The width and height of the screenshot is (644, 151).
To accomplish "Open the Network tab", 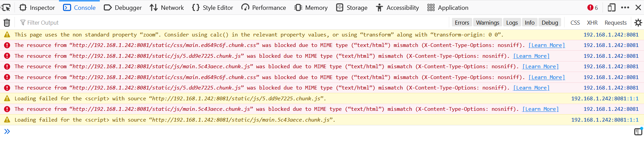I will [167, 7].
